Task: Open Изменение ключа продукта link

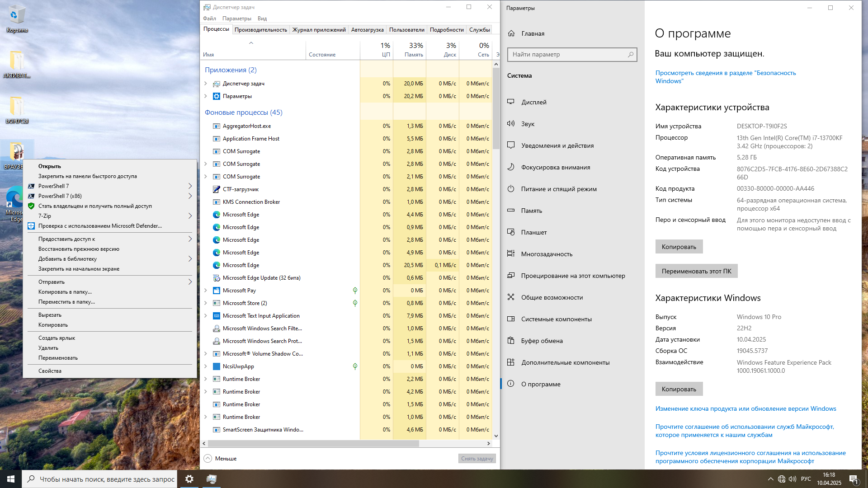Action: click(745, 408)
